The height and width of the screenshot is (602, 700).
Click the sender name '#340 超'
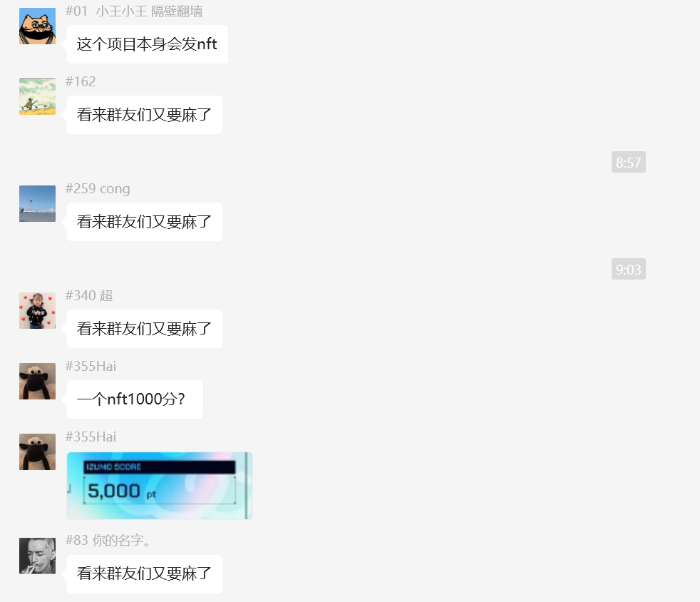(89, 295)
